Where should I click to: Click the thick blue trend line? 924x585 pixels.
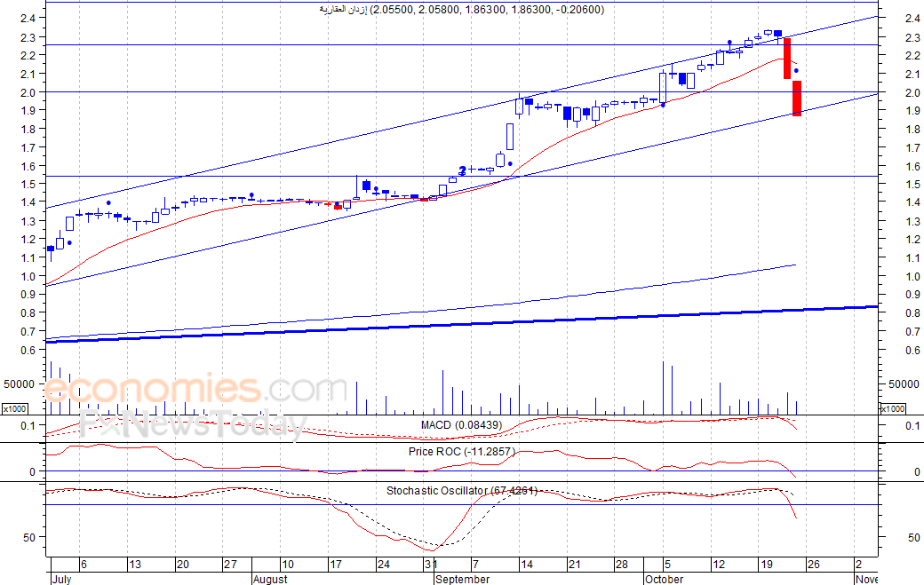461,323
